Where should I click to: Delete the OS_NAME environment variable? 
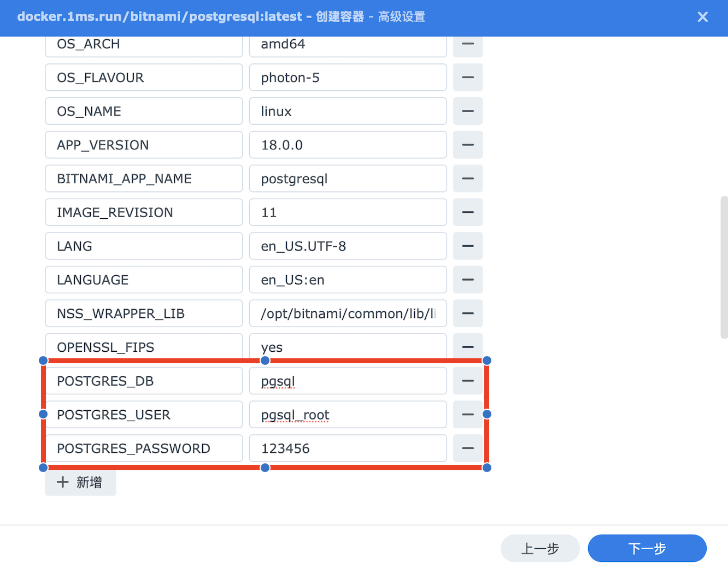467,111
